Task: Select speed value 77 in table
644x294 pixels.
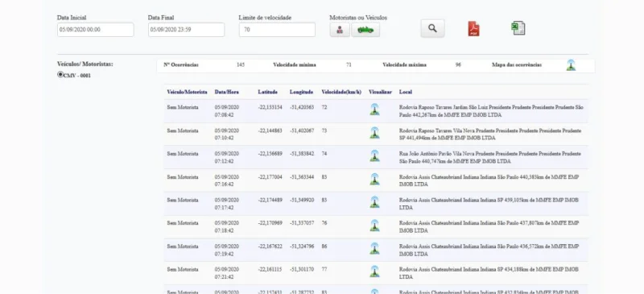Action: click(x=324, y=269)
